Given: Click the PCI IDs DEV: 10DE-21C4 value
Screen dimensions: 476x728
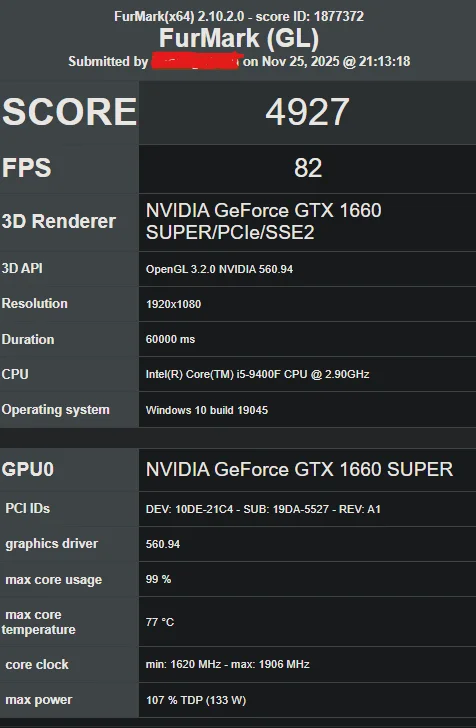Looking at the screenshot, I should click(x=263, y=509).
